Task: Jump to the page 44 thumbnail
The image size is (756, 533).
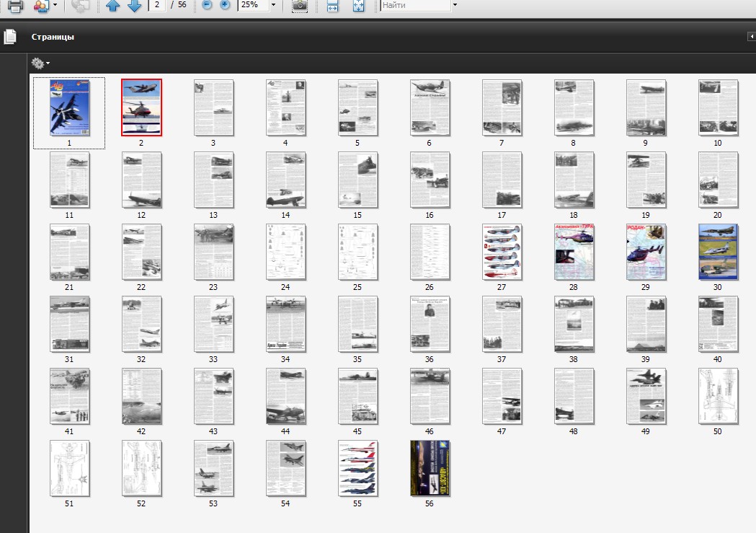Action: pyautogui.click(x=285, y=396)
